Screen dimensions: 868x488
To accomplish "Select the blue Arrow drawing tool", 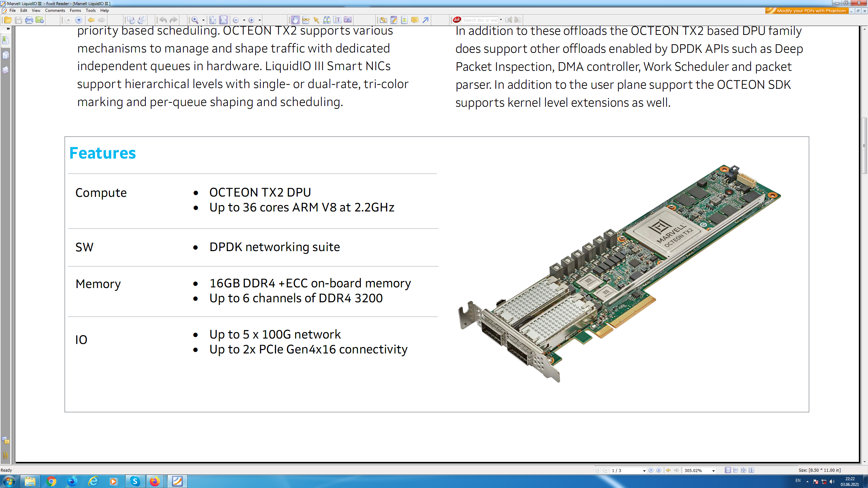I will coord(426,20).
